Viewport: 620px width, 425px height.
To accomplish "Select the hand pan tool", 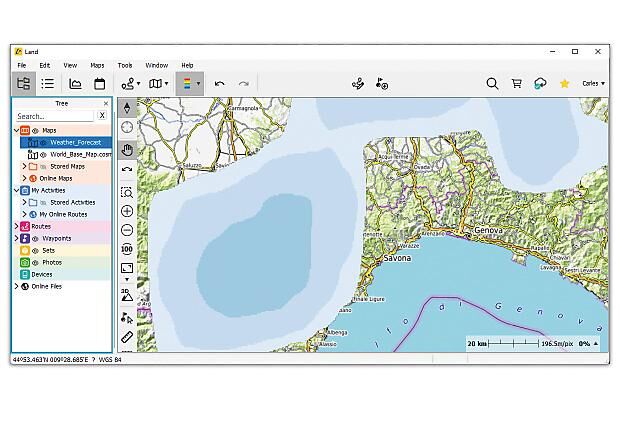I will (127, 150).
